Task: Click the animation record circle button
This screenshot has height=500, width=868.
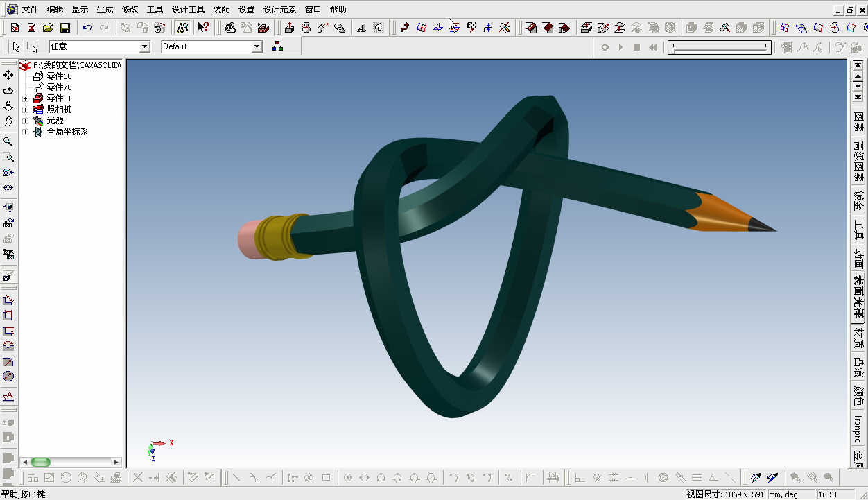Action: (605, 47)
